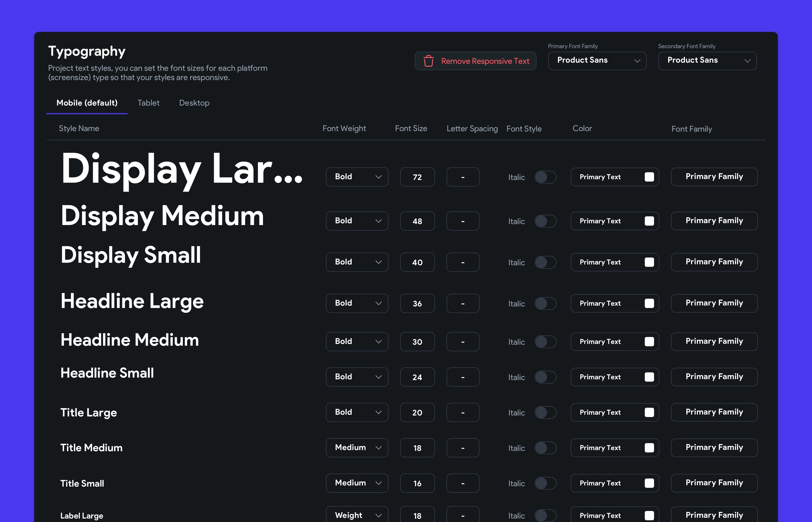Click white color swatch on Display Medium row

click(649, 221)
